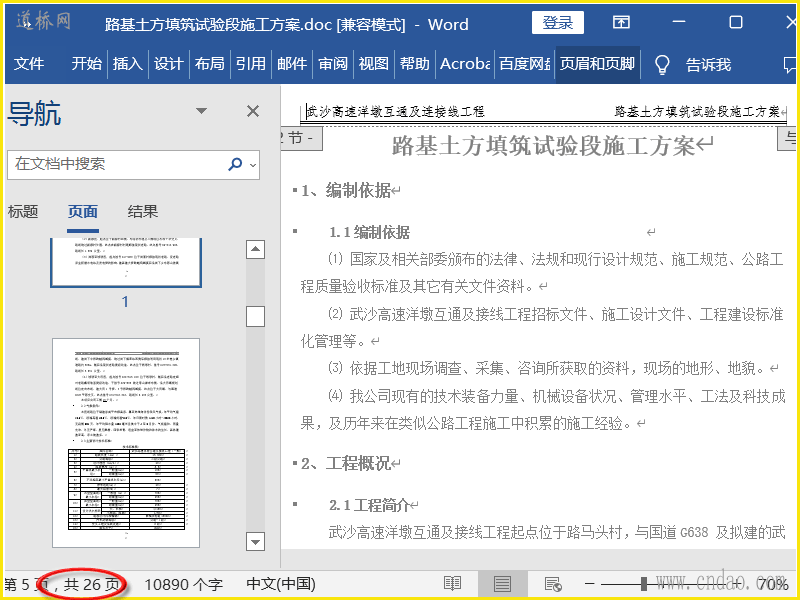The image size is (800, 600).
Task: Click the scroll down arrow in navigation pane
Action: (255, 541)
